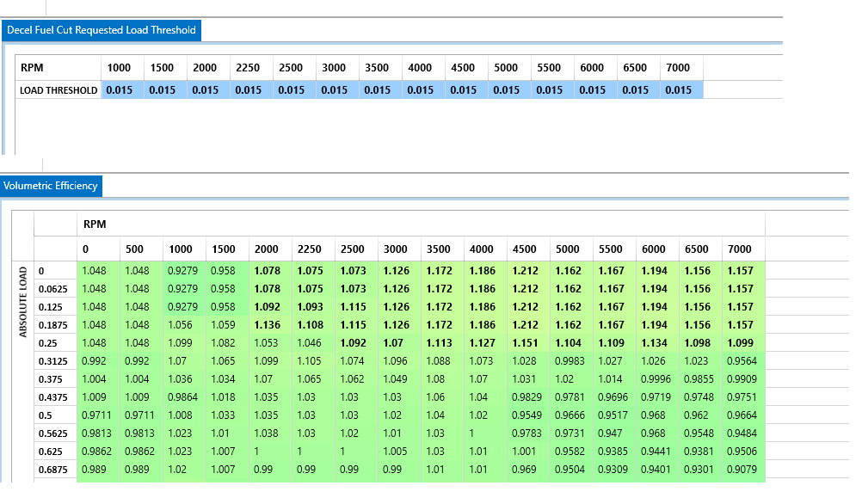
Task: Select the 0.015 load threshold under 3500 RPM
Action: tap(380, 90)
